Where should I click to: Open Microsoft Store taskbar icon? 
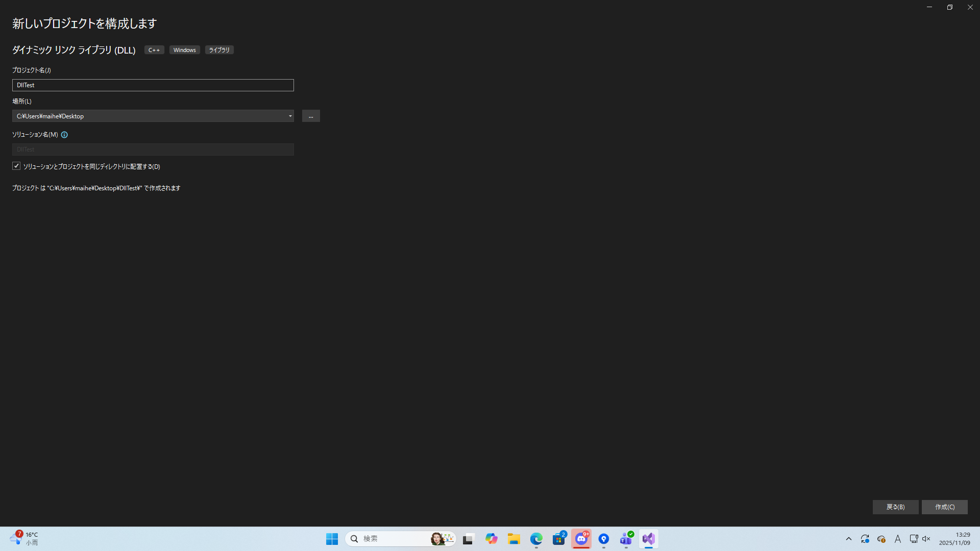[559, 539]
